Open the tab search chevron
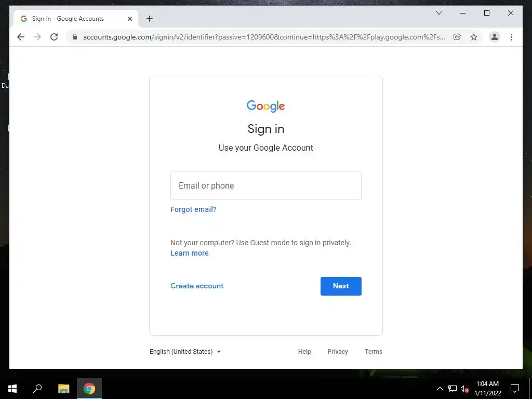Image resolution: width=532 pixels, height=399 pixels. 438,13
